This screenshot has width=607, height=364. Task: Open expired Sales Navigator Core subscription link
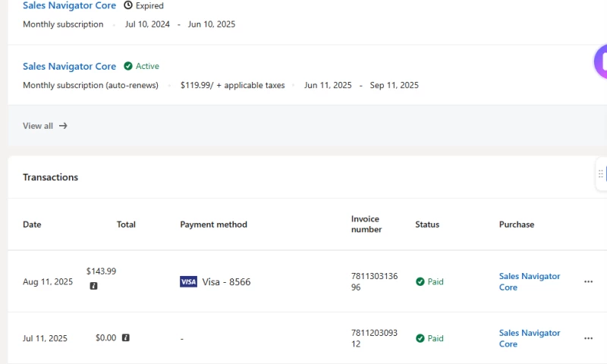point(69,5)
